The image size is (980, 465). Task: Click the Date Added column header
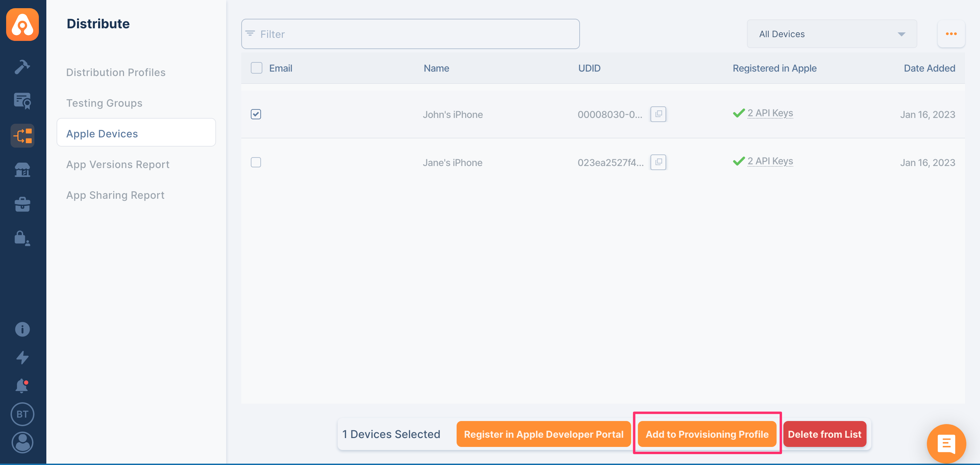pyautogui.click(x=930, y=68)
